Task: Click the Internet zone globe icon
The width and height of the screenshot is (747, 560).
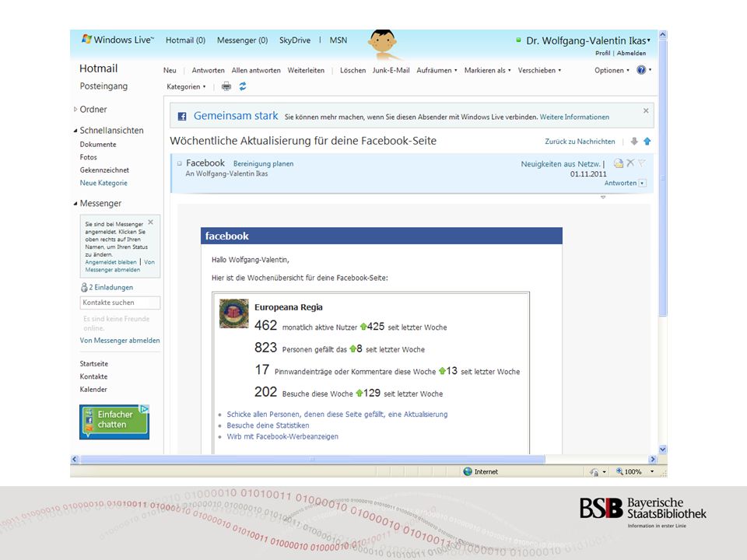Action: (468, 471)
